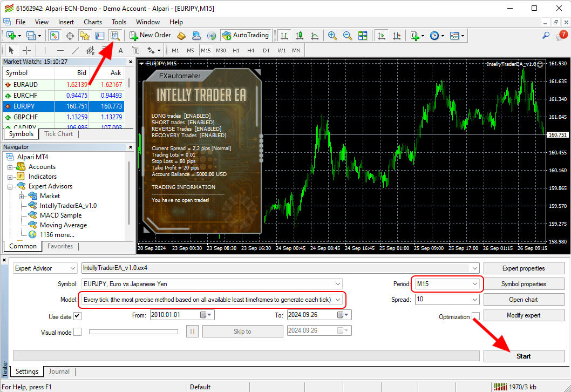
Task: Open chat notifications with badge 7
Action: click(561, 35)
